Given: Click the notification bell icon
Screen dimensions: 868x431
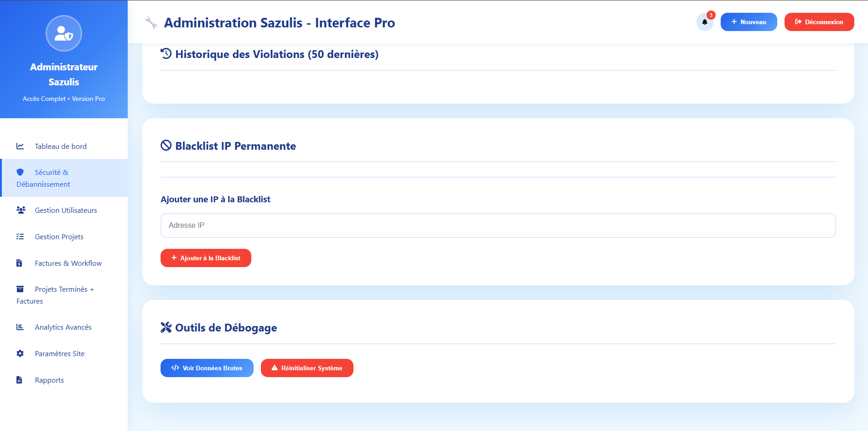Looking at the screenshot, I should [704, 22].
